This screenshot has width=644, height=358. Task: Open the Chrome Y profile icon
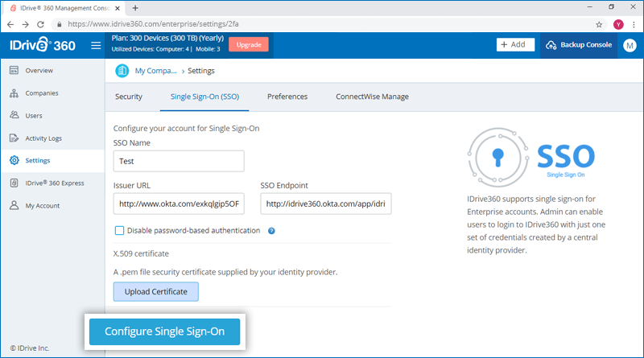coord(618,25)
